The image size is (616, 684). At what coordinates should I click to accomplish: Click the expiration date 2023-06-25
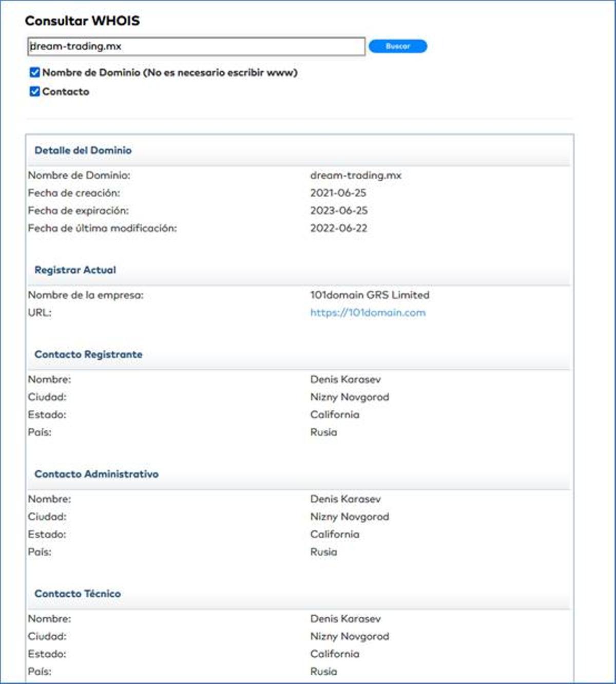pos(338,211)
